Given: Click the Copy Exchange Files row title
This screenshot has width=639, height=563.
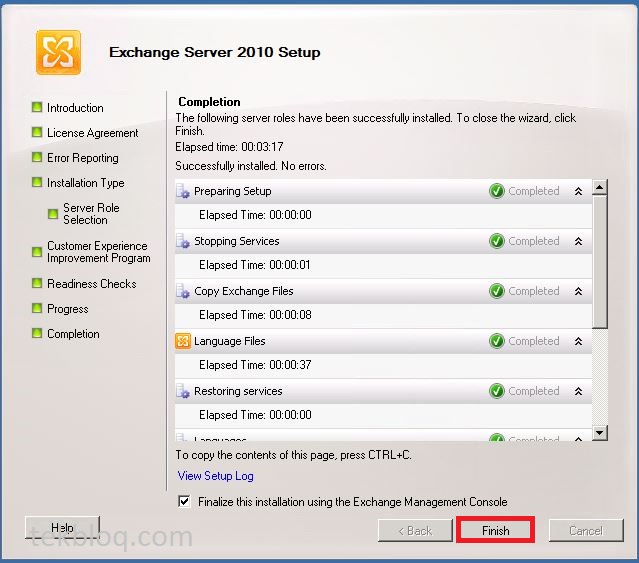Looking at the screenshot, I should tap(244, 291).
